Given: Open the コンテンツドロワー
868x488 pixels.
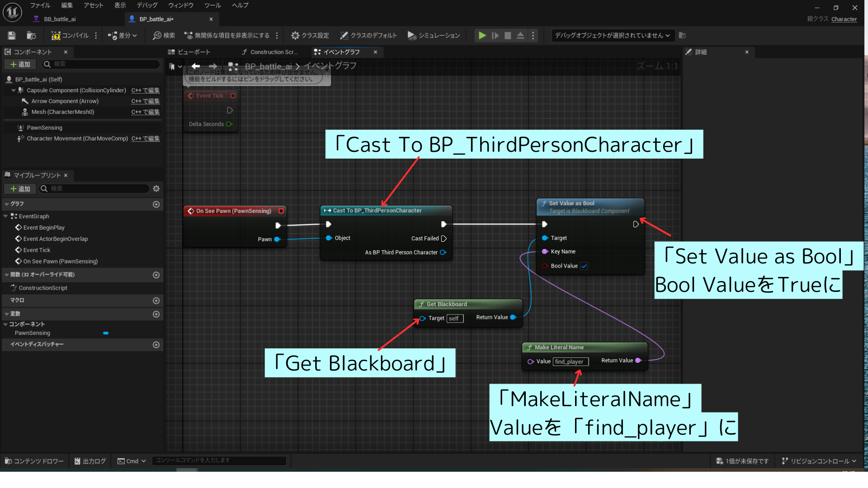Looking at the screenshot, I should click(x=34, y=461).
